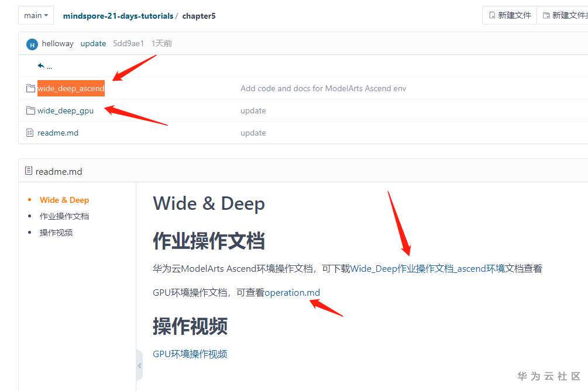Viewport: 588px width, 391px height.
Task: Select chapter5 breadcrumb text
Action: point(199,16)
